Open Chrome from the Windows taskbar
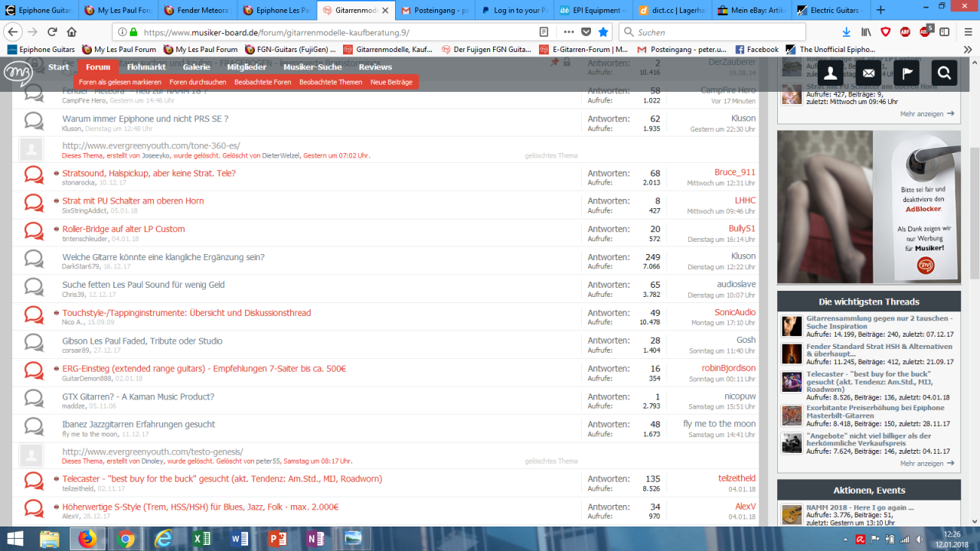Image resolution: width=980 pixels, height=551 pixels. pos(126,539)
